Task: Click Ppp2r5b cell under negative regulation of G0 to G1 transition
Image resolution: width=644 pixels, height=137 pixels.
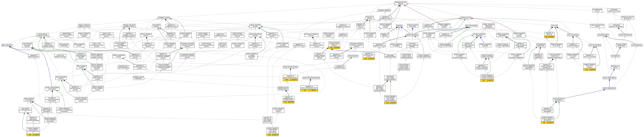Action: coord(593,69)
